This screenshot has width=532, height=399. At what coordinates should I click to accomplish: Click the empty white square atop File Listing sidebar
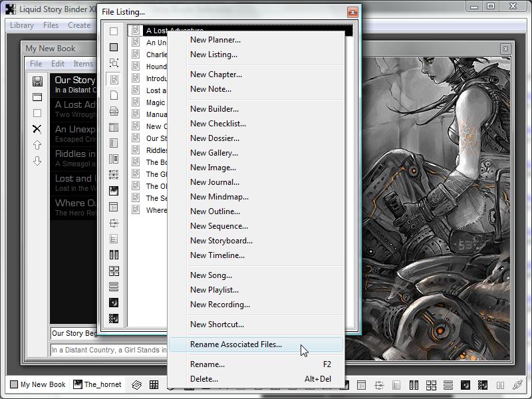tap(114, 31)
